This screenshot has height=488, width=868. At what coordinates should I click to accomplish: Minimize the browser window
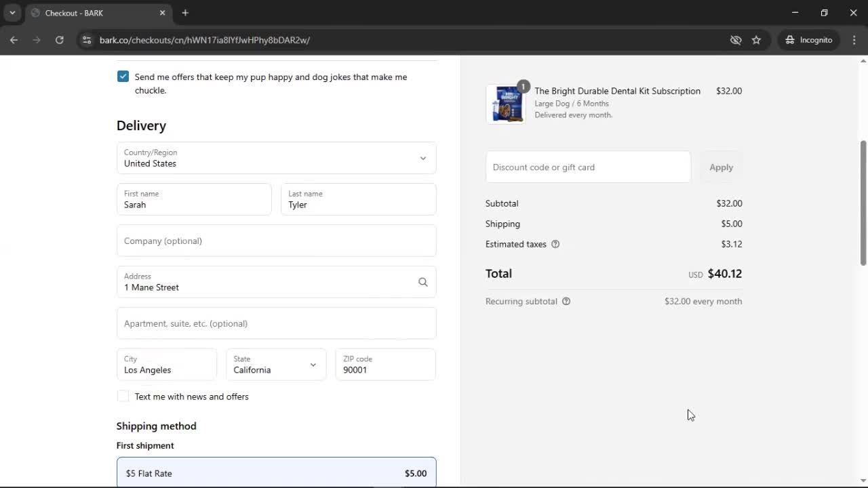[795, 13]
